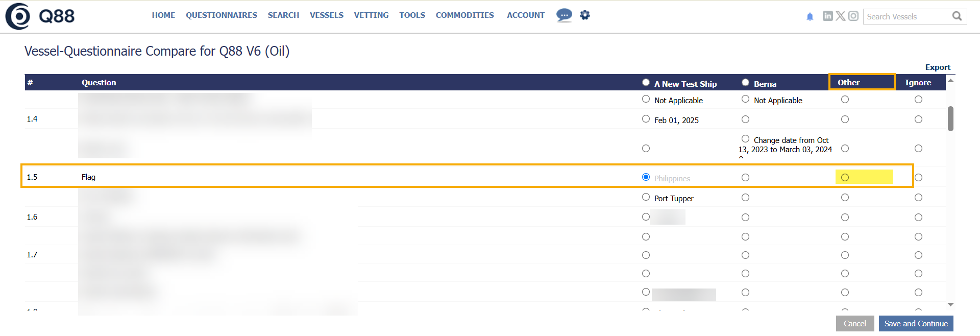Click the notification bell icon
Image resolution: width=980 pixels, height=336 pixels.
click(x=810, y=17)
